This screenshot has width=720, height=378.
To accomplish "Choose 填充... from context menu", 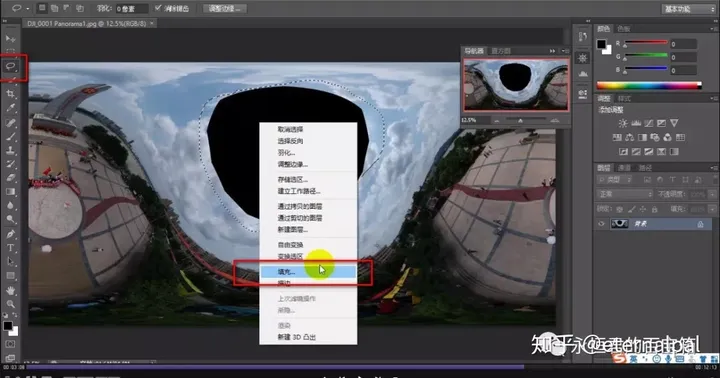I will [x=308, y=272].
